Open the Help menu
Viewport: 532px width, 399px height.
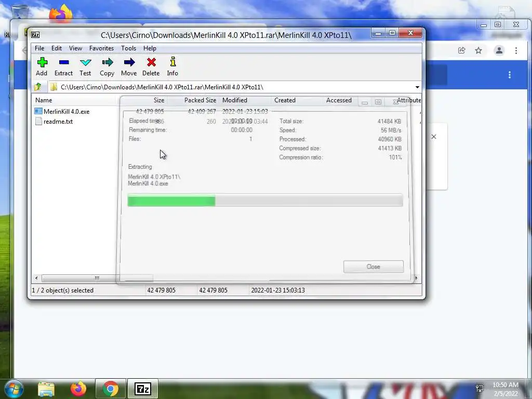(x=150, y=48)
